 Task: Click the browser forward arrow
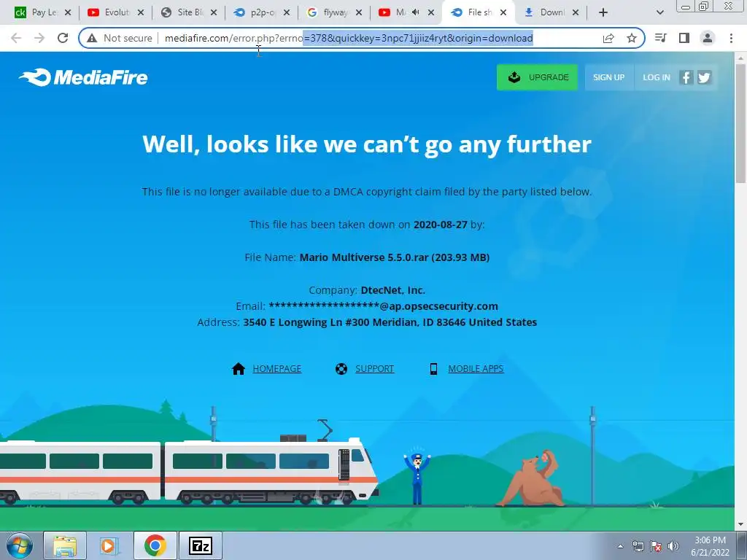coord(39,38)
